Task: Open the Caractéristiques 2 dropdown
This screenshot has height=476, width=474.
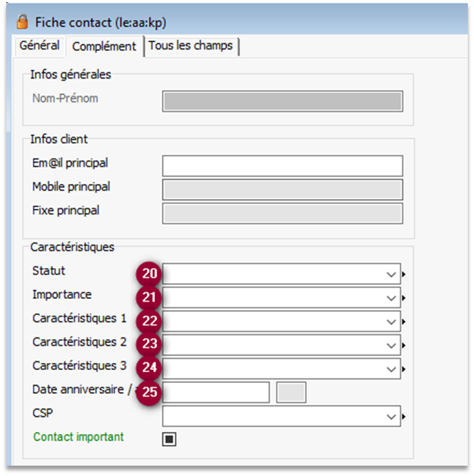Action: (x=391, y=345)
